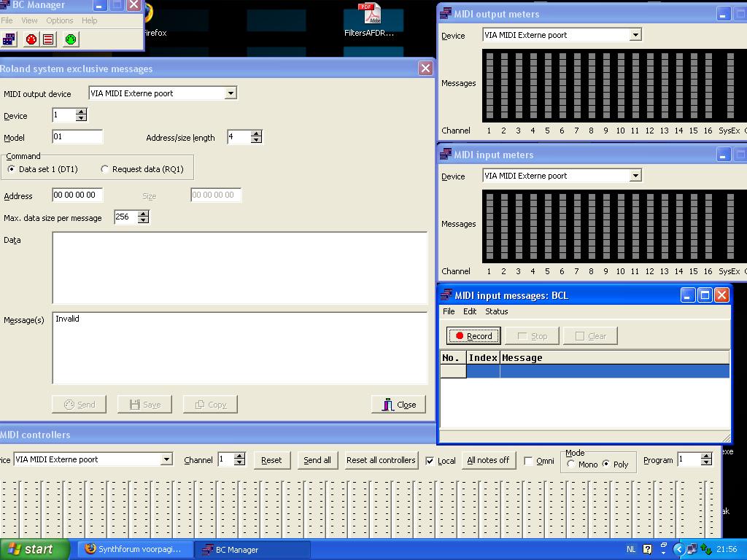Image resolution: width=747 pixels, height=560 pixels.
Task: Click All notes off button
Action: click(488, 460)
